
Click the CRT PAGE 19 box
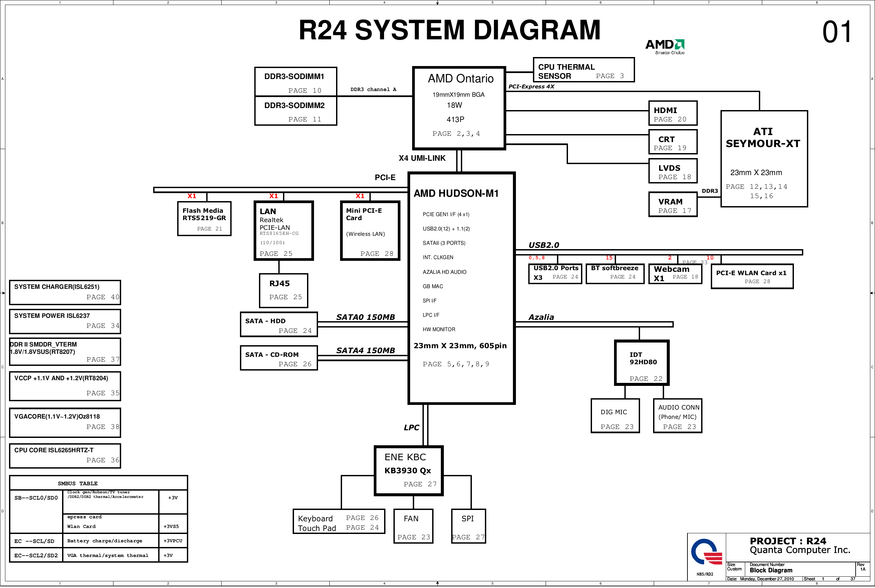point(673,142)
